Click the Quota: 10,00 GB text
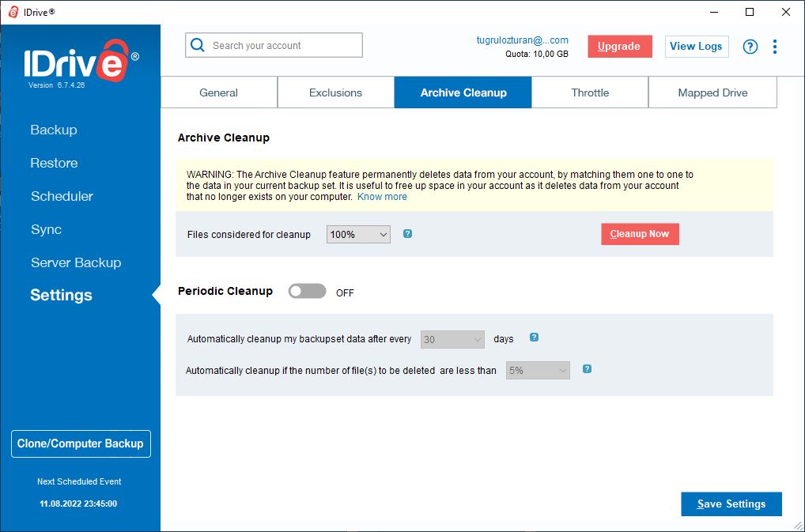The image size is (805, 532). coord(536,54)
